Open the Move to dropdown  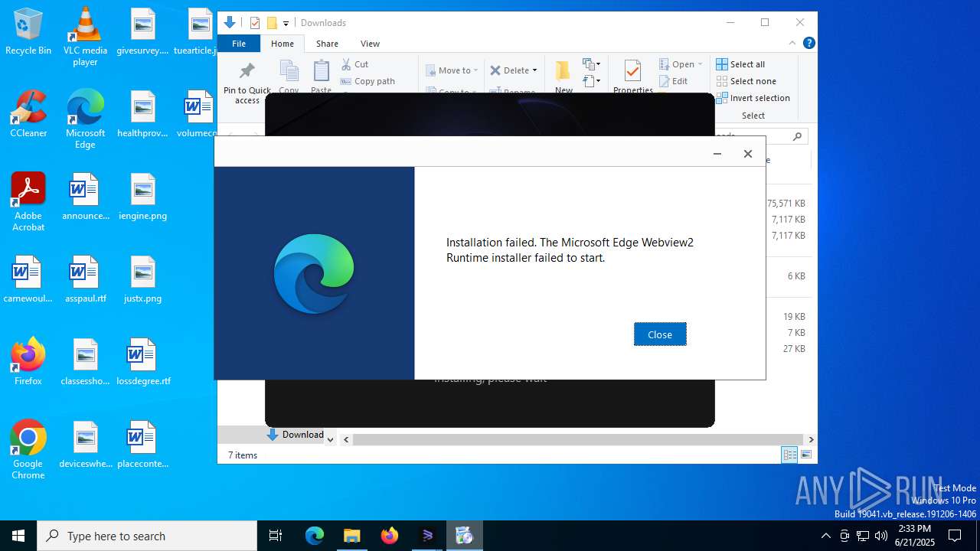coord(452,70)
